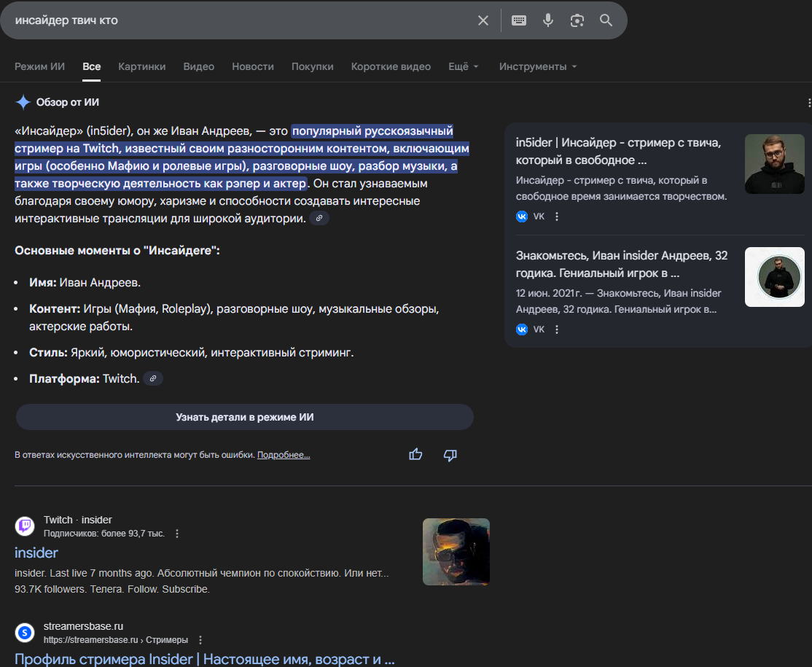The height and width of the screenshot is (667, 812).
Task: Click the AI overview sparkle icon
Action: [x=23, y=102]
